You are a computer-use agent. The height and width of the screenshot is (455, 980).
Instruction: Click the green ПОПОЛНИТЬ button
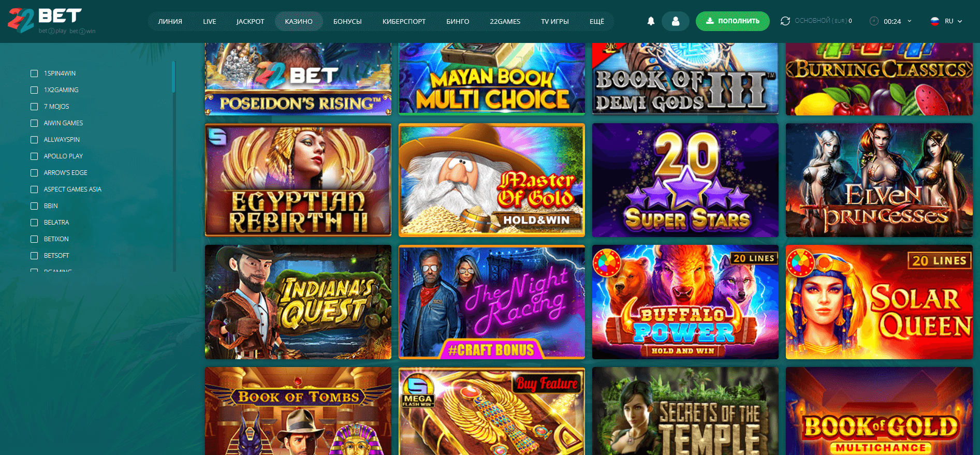point(733,21)
